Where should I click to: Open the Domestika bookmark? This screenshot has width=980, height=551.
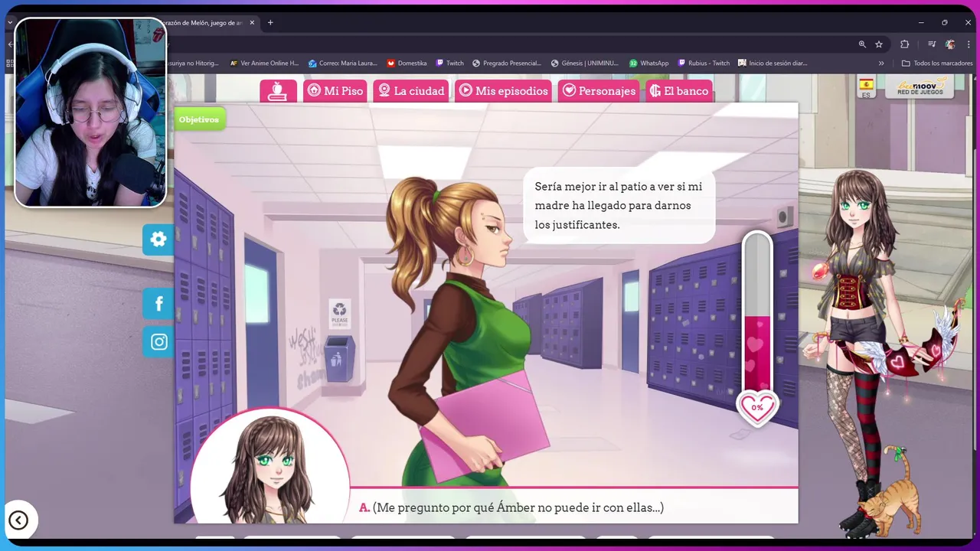click(x=407, y=64)
